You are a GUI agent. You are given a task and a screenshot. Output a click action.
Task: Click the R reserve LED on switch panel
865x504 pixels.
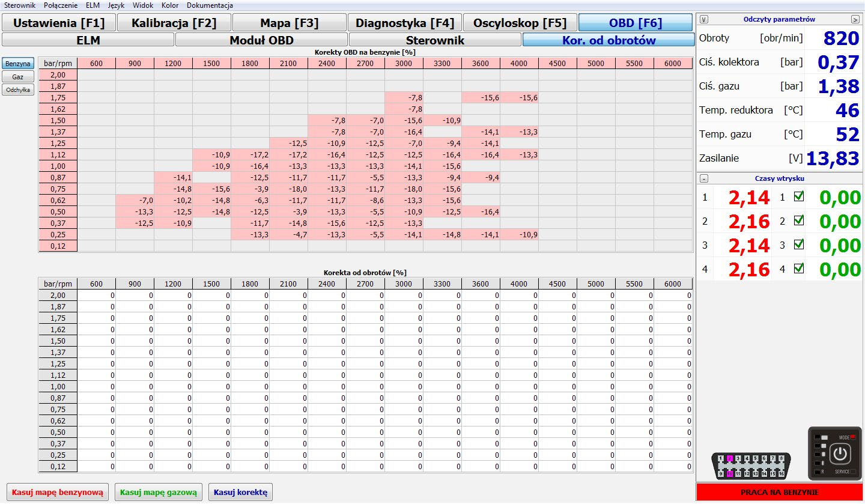pyautogui.click(x=818, y=472)
